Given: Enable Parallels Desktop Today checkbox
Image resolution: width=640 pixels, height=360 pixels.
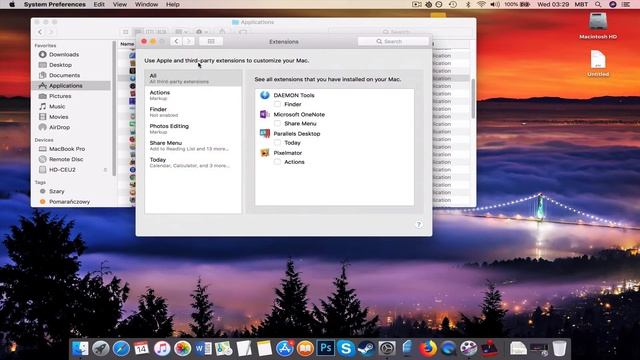Looking at the screenshot, I should click(x=278, y=143).
